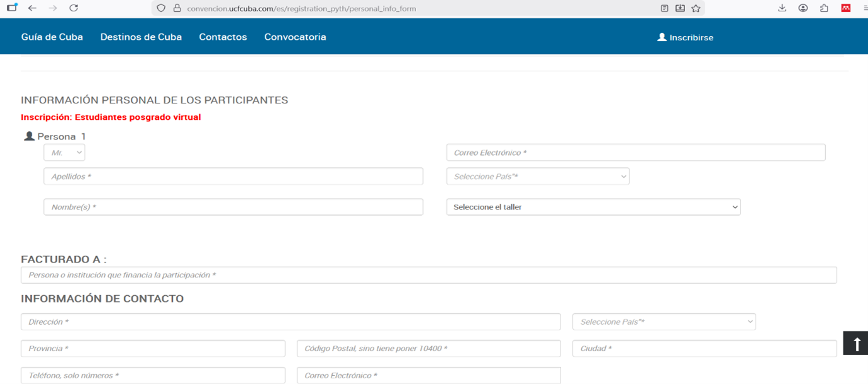This screenshot has height=384, width=868.
Task: Open the Mr. title dropdown
Action: (64, 153)
